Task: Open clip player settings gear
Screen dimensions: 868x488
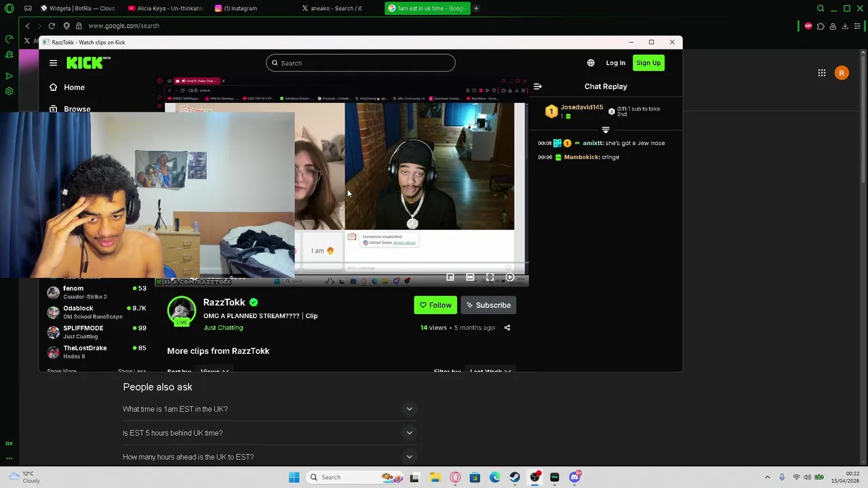Action: click(x=509, y=277)
